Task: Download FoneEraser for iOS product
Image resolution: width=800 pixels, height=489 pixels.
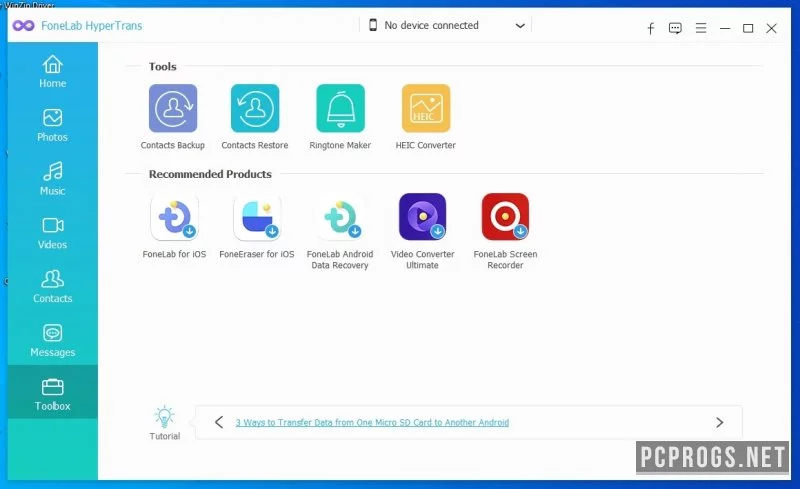Action: click(x=257, y=217)
